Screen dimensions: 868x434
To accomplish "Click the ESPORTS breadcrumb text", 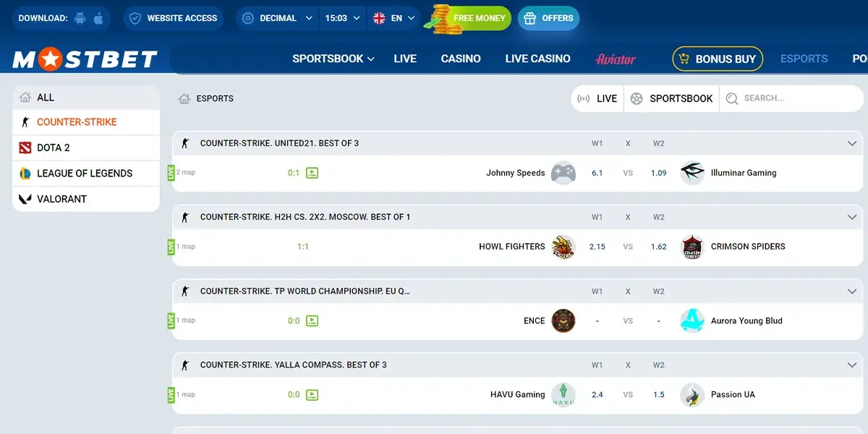I will 215,98.
